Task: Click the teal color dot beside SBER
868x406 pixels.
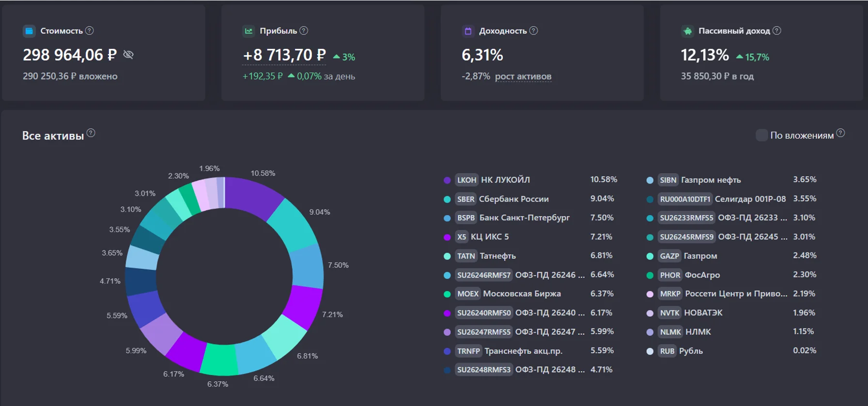Action: [x=447, y=199]
